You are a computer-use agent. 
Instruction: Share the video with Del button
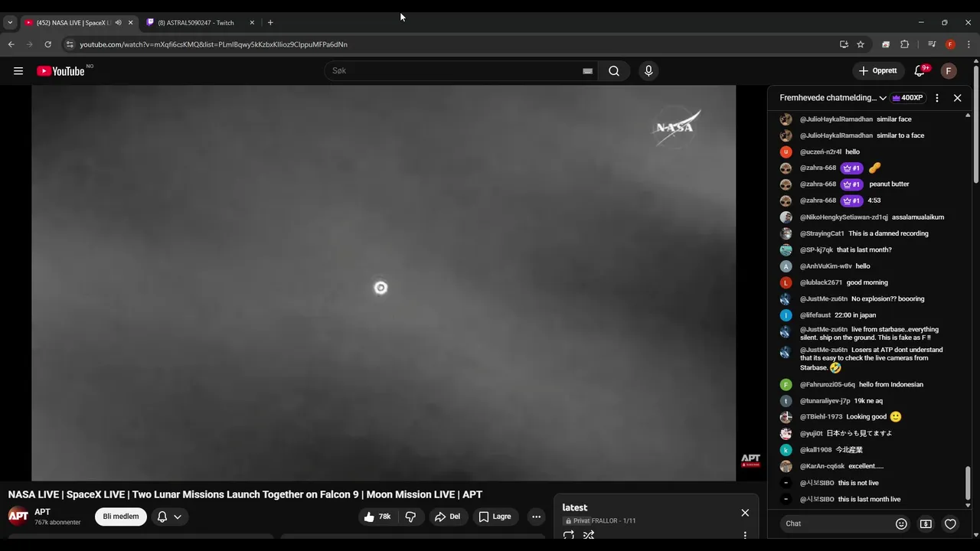point(447,517)
